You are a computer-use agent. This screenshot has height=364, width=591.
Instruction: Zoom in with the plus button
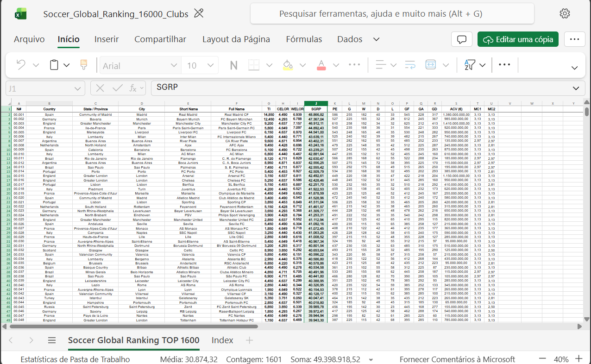(578, 359)
